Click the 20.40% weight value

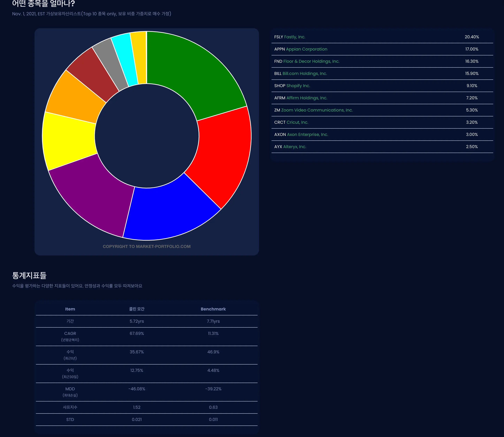(472, 37)
